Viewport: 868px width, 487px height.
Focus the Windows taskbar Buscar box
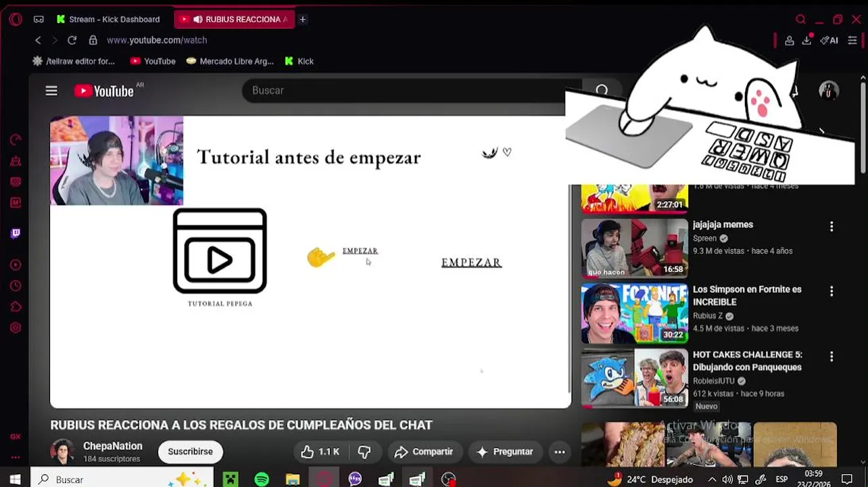coord(122,480)
